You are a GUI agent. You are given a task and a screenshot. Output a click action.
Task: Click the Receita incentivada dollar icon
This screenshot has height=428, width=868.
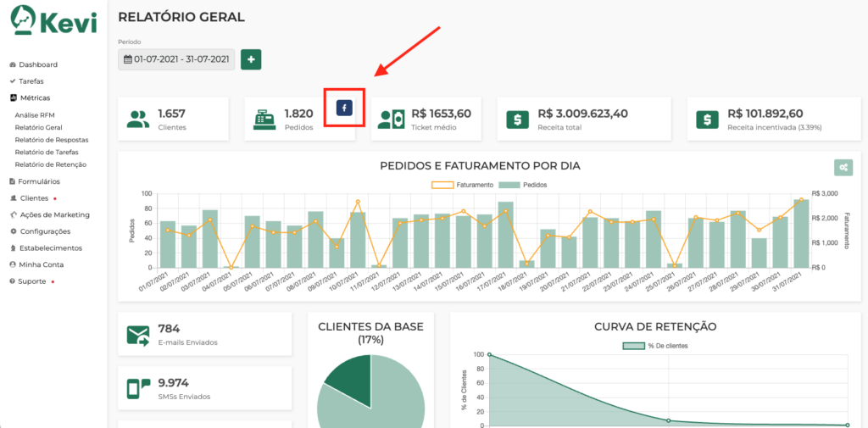(708, 120)
